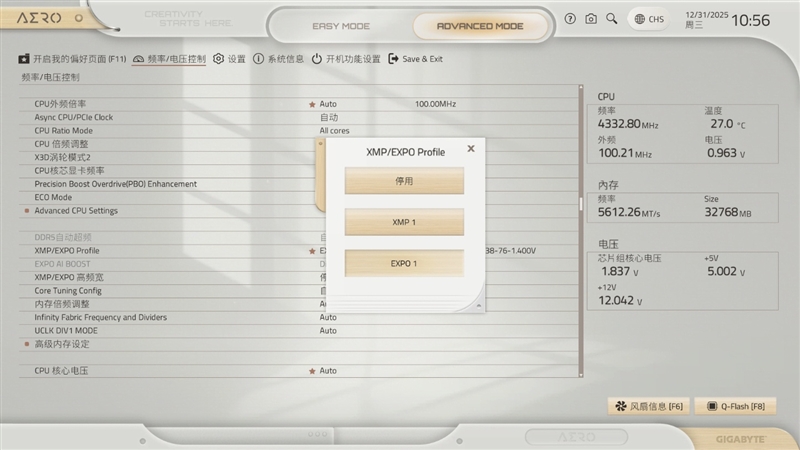Click the Q-Flash chip icon
Screen dimensions: 800x450
pyautogui.click(x=712, y=406)
